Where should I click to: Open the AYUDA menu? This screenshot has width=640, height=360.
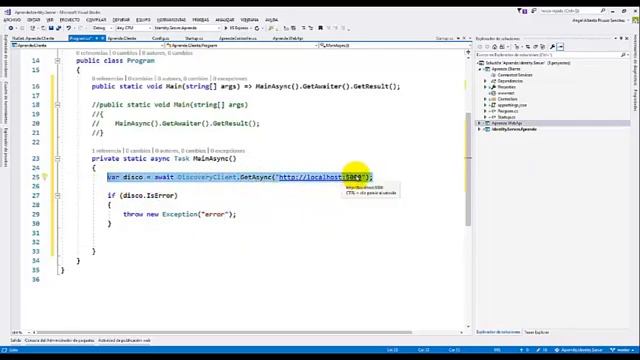pyautogui.click(x=271, y=20)
